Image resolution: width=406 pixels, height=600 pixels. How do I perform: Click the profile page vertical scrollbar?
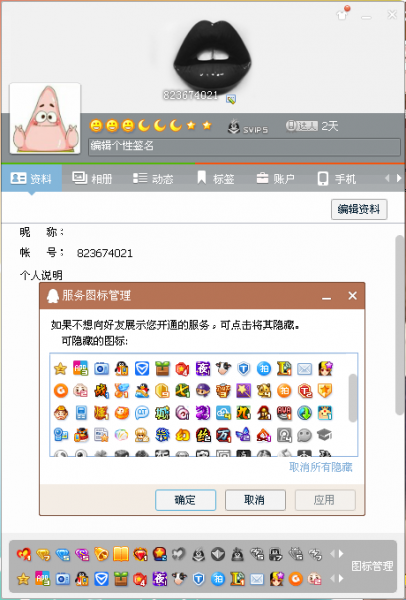[399, 325]
